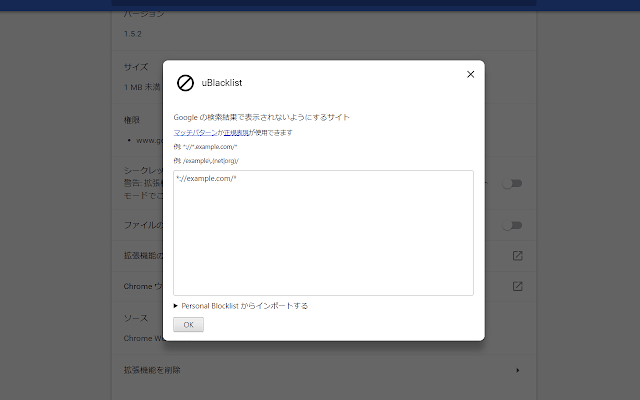Open 拡張機能 options external-link icon in background
Screen dimensions: 640x400
pyautogui.click(x=517, y=256)
